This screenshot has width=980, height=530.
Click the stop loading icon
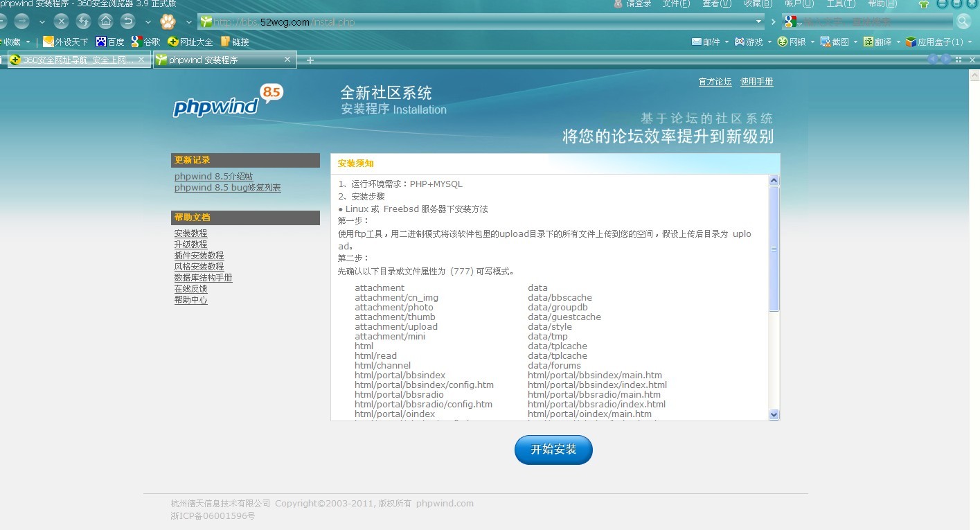[x=61, y=21]
